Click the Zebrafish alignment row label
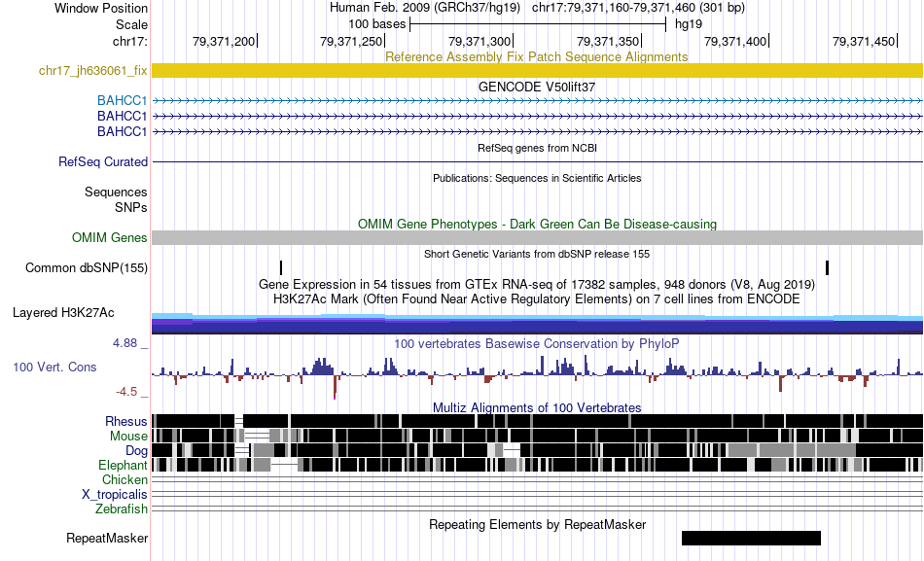This screenshot has width=924, height=561. [x=122, y=508]
